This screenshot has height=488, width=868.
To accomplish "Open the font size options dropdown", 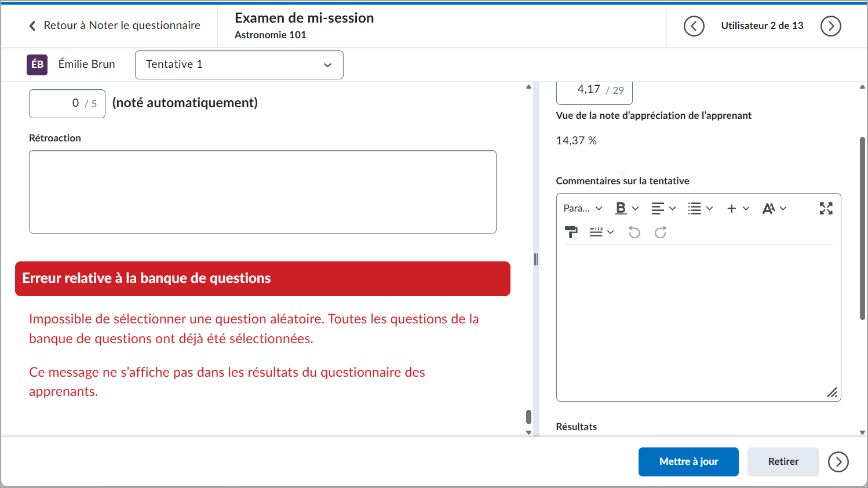I will tap(774, 208).
